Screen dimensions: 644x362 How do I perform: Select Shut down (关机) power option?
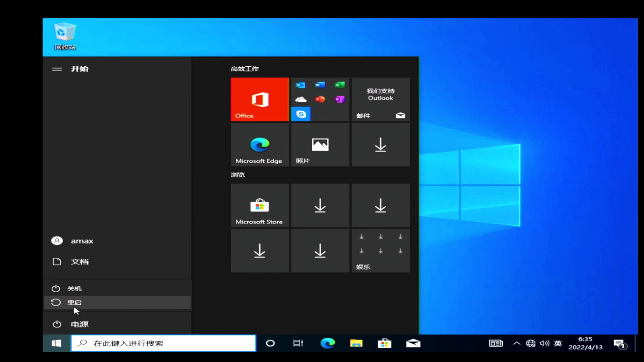tap(117, 289)
